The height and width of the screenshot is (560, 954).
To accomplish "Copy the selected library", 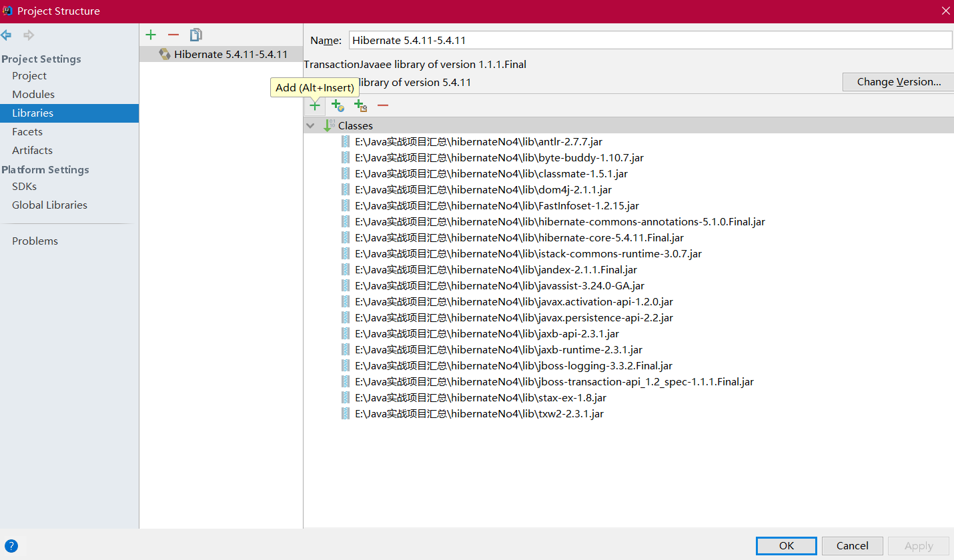I will (x=195, y=35).
